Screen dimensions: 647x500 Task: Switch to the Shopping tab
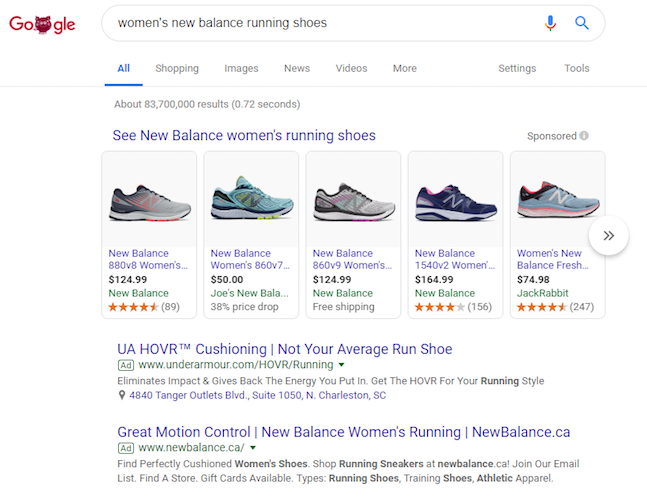tap(177, 68)
